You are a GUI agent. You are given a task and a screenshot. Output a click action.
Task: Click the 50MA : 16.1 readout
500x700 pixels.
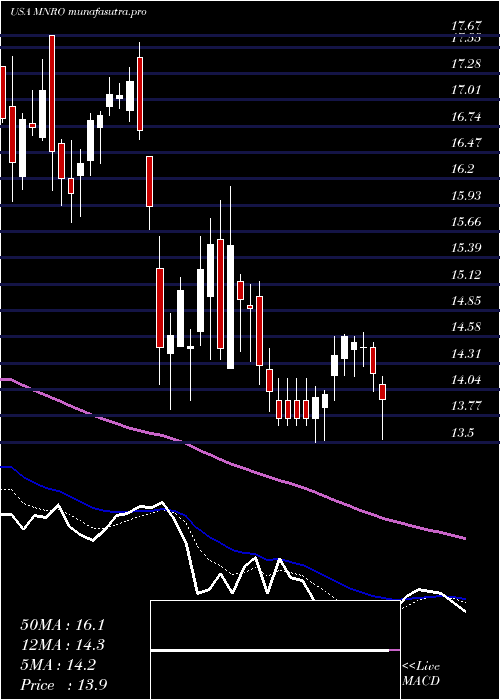click(x=62, y=625)
